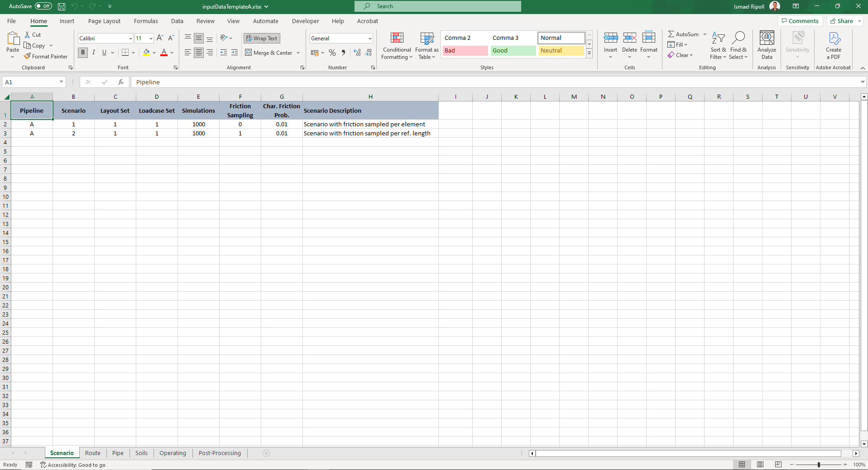Toggle Wrap Text for the selection
The height and width of the screenshot is (470, 868).
[262, 38]
